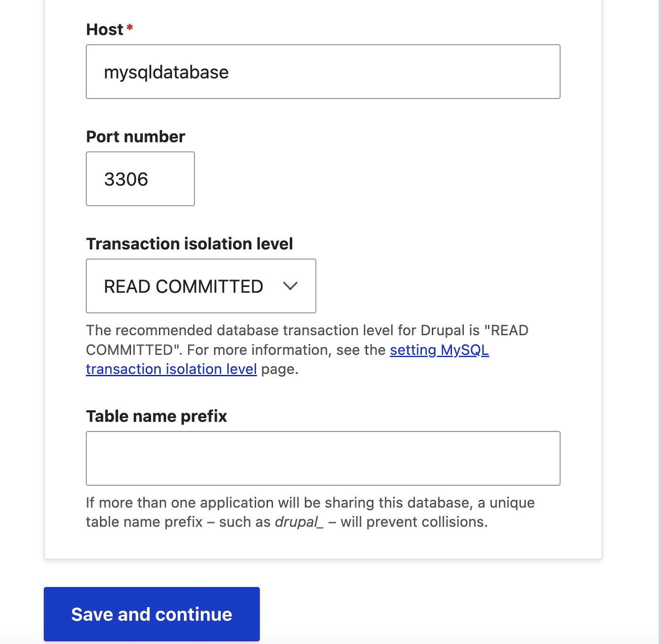Select the Port number field showing 3306

click(140, 179)
